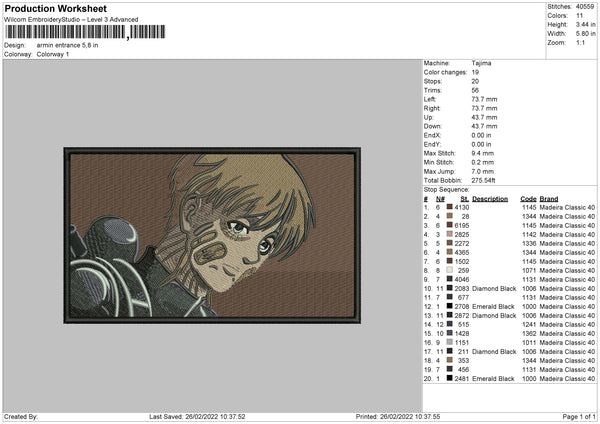This screenshot has width=600, height=424.
Task: Select the Colors value 11
Action: (580, 16)
